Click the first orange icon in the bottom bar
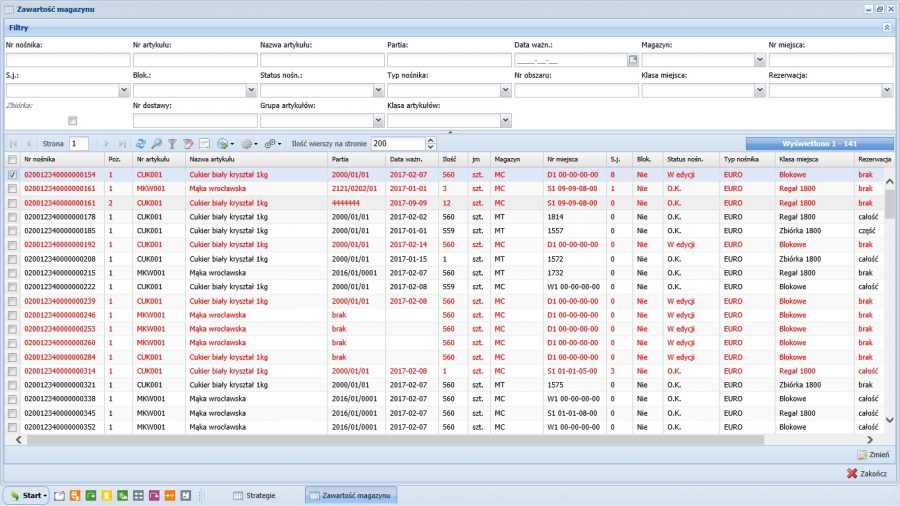This screenshot has height=506, width=900. click(x=75, y=496)
